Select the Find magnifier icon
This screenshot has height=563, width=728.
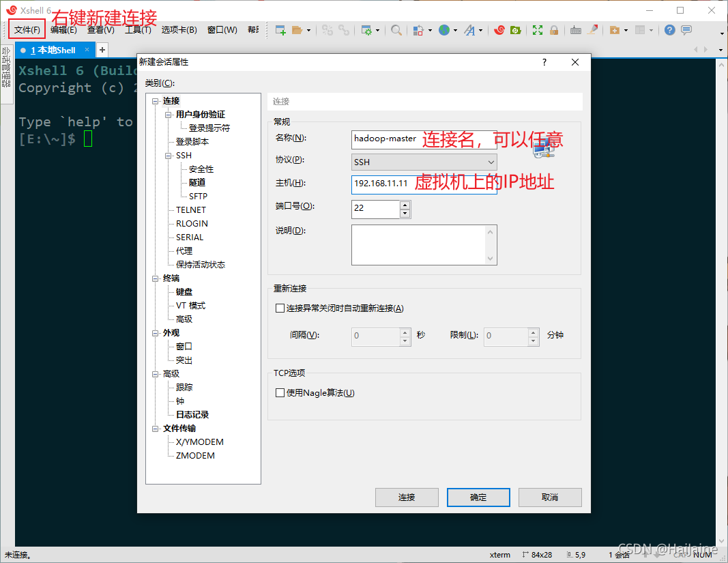396,29
